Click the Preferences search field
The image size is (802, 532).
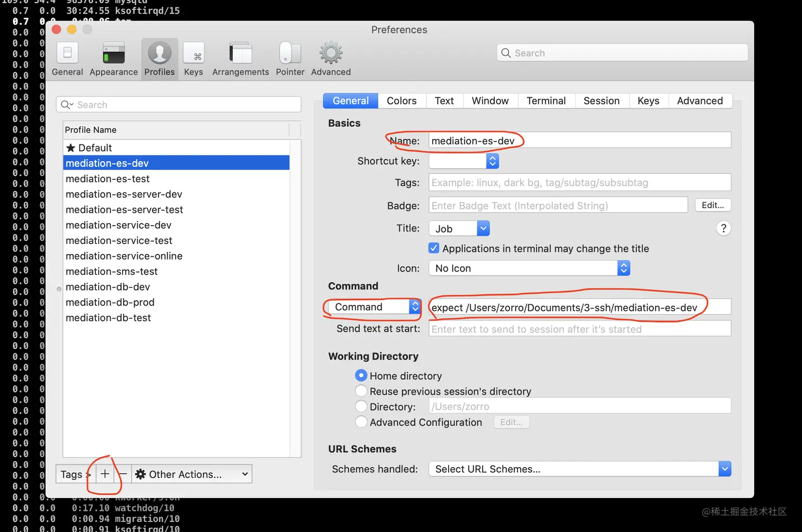pos(622,53)
